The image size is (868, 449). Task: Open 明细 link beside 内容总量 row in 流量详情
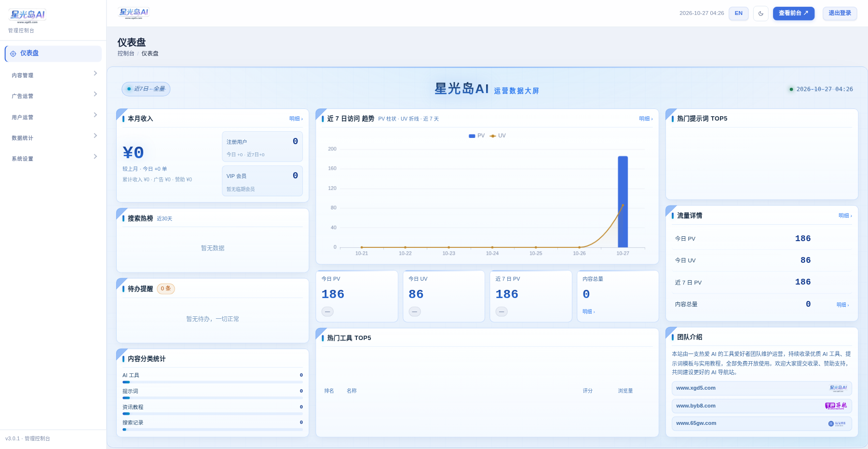click(x=842, y=305)
